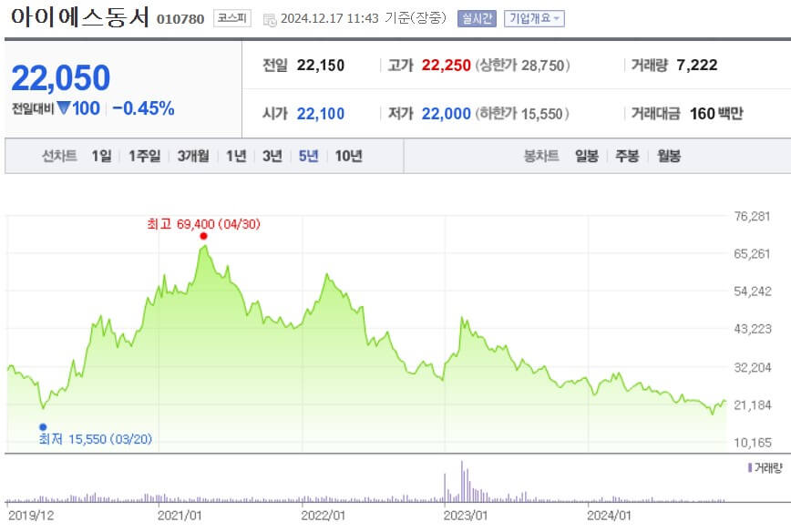Viewport: 791px width, 532px height.
Task: Click the down triangle icon by 100
Action: (x=64, y=107)
